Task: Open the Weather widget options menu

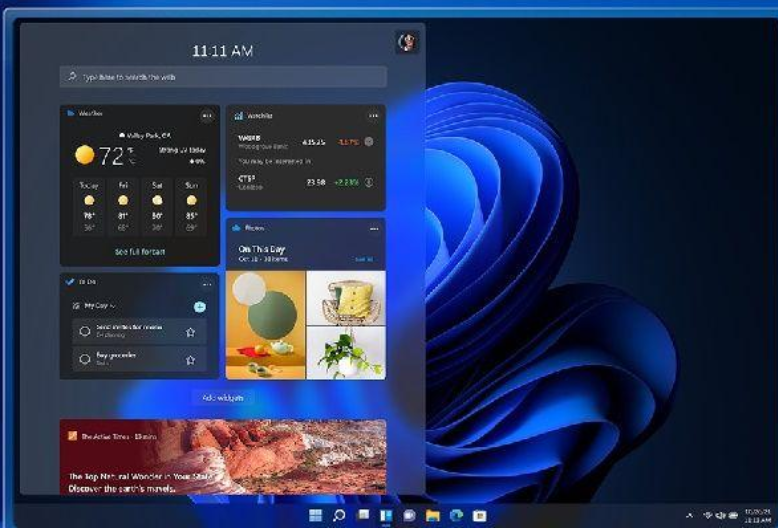Action: coord(207,116)
